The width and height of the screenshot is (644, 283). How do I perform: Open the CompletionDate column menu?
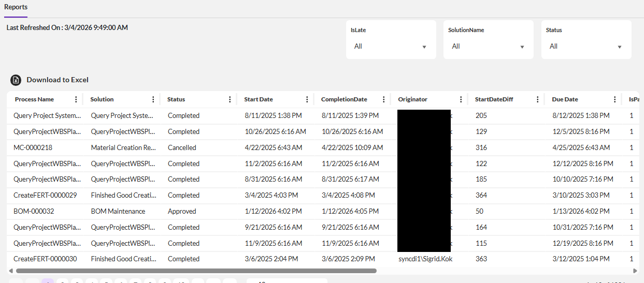(384, 99)
